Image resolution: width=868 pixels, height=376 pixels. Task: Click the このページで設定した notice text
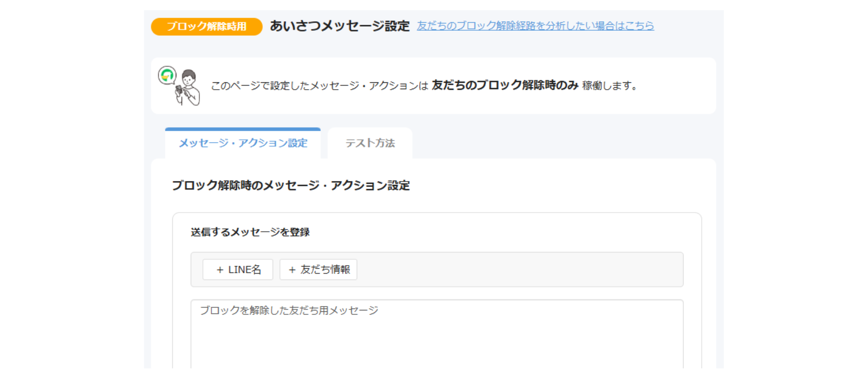[319, 86]
